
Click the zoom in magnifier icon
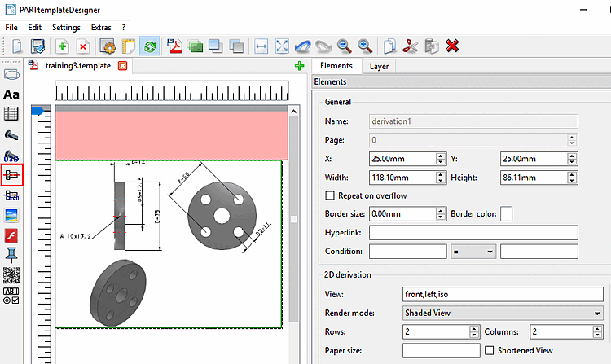[x=366, y=46]
